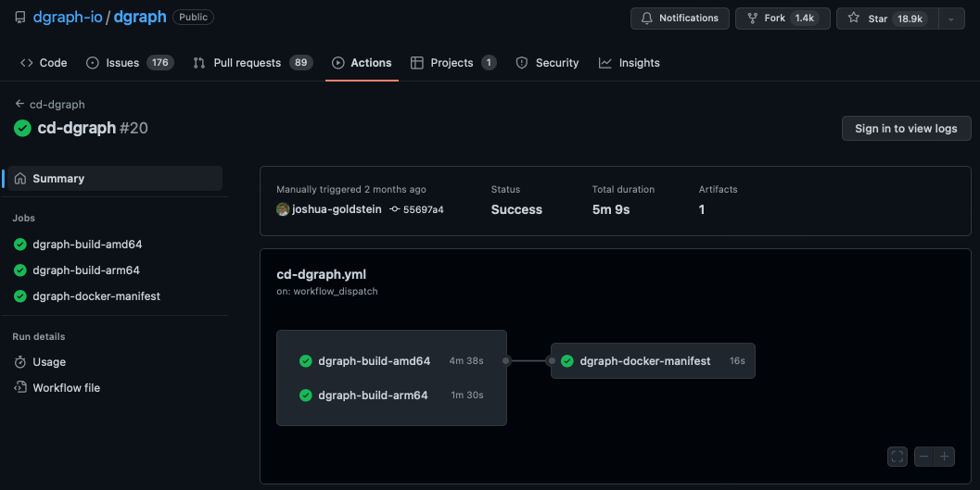Open dgraph-build-arm64 job in sidebar

click(85, 270)
